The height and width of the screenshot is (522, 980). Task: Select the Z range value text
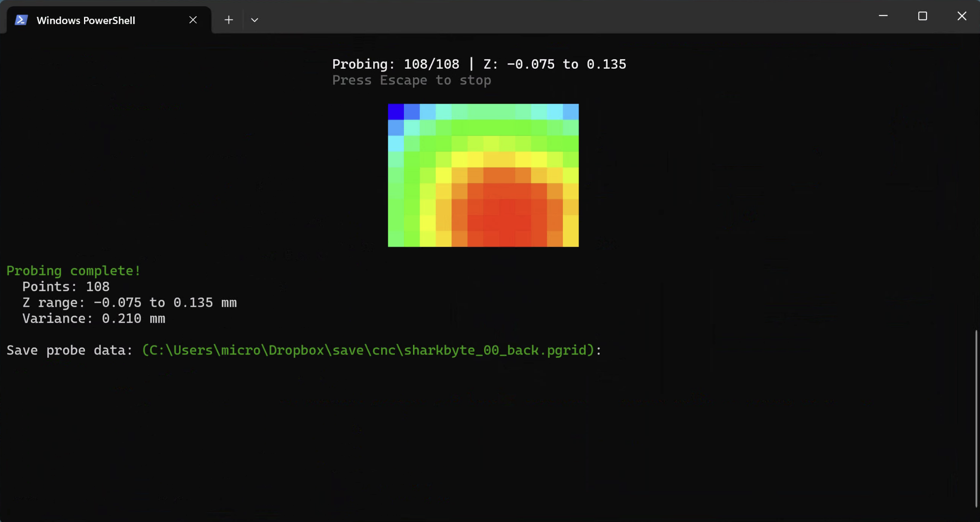click(130, 302)
